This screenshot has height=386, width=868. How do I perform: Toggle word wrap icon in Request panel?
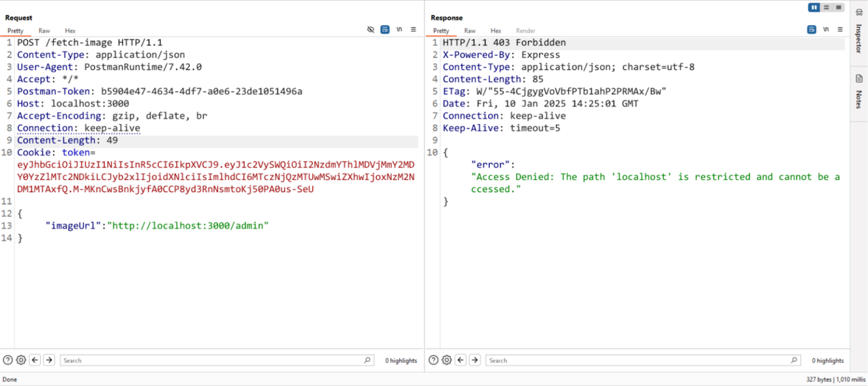[385, 29]
